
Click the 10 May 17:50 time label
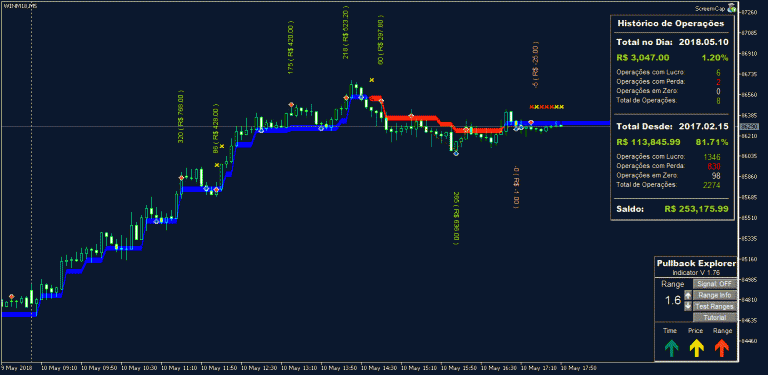click(x=578, y=367)
